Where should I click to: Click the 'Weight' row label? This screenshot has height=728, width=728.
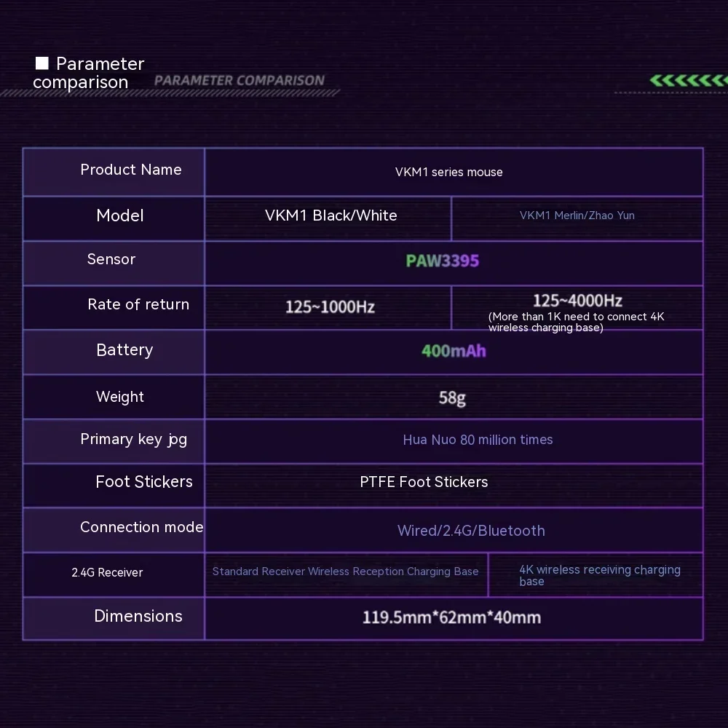coord(120,397)
